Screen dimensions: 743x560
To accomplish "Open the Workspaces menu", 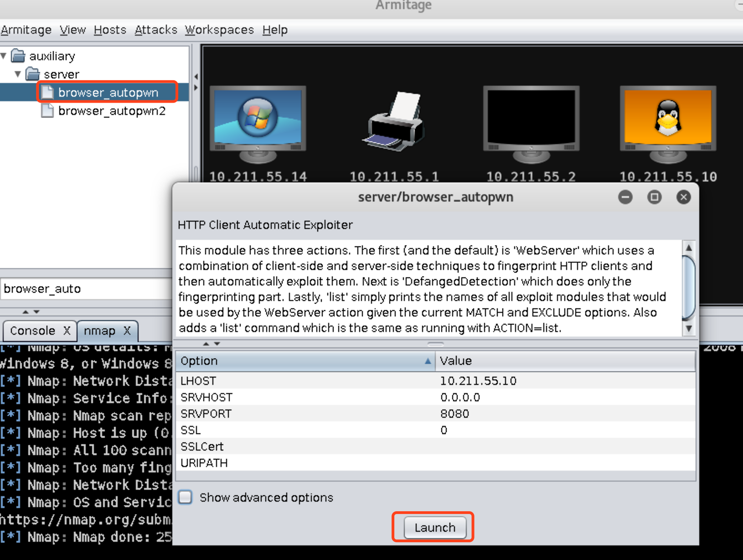I will click(219, 30).
